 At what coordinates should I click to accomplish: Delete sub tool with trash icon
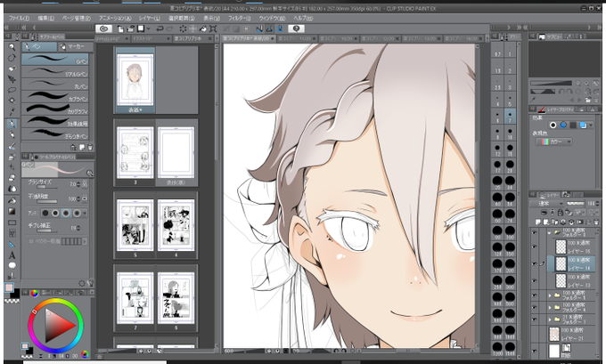point(90,147)
